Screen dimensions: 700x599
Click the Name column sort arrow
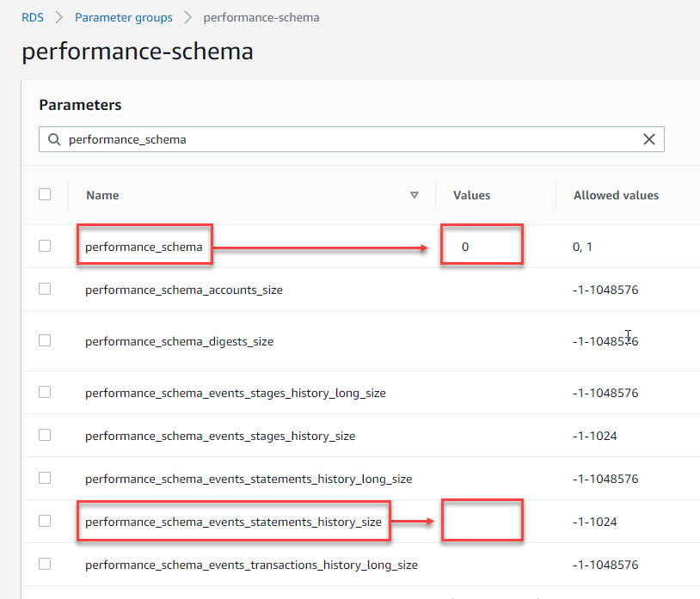[x=414, y=195]
